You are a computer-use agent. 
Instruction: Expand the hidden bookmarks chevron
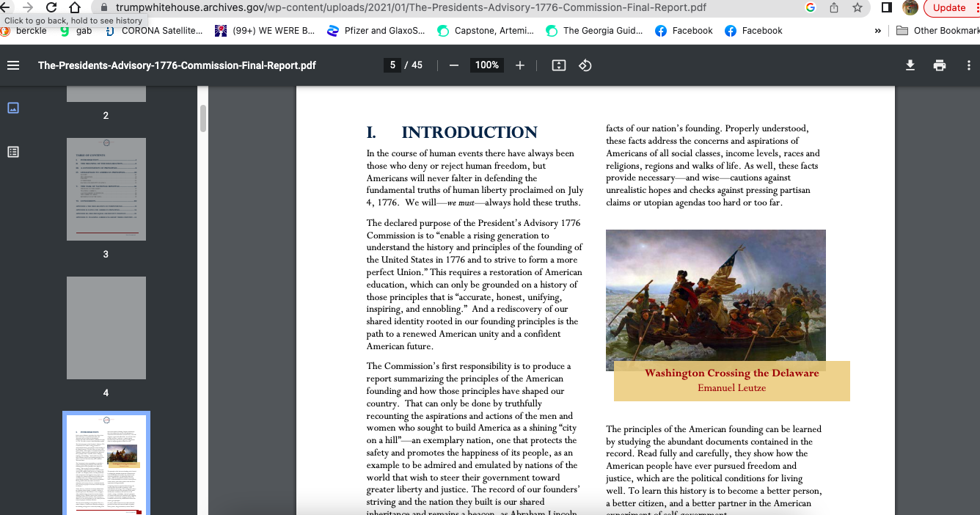pyautogui.click(x=878, y=31)
